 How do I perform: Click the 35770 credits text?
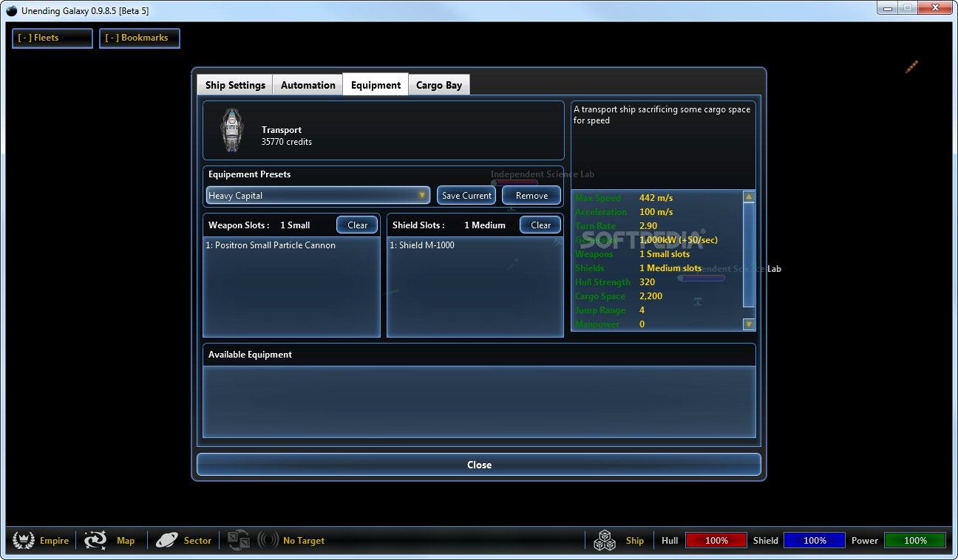coord(287,142)
